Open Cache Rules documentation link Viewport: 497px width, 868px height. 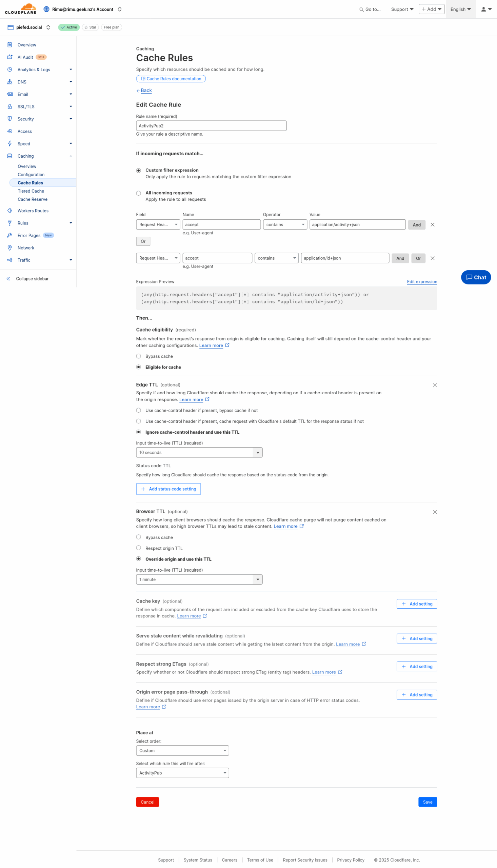[x=171, y=79]
